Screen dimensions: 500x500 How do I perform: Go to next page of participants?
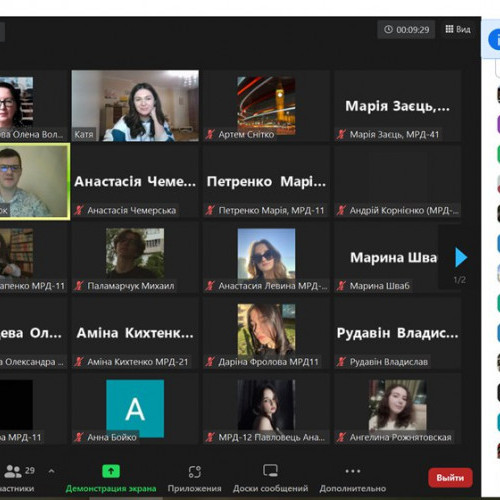(461, 257)
